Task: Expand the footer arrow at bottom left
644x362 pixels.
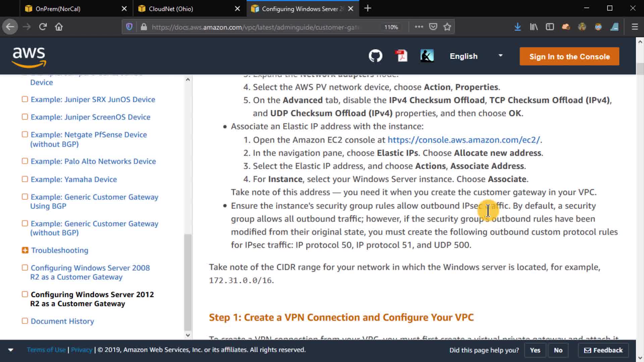Action: coord(11,350)
